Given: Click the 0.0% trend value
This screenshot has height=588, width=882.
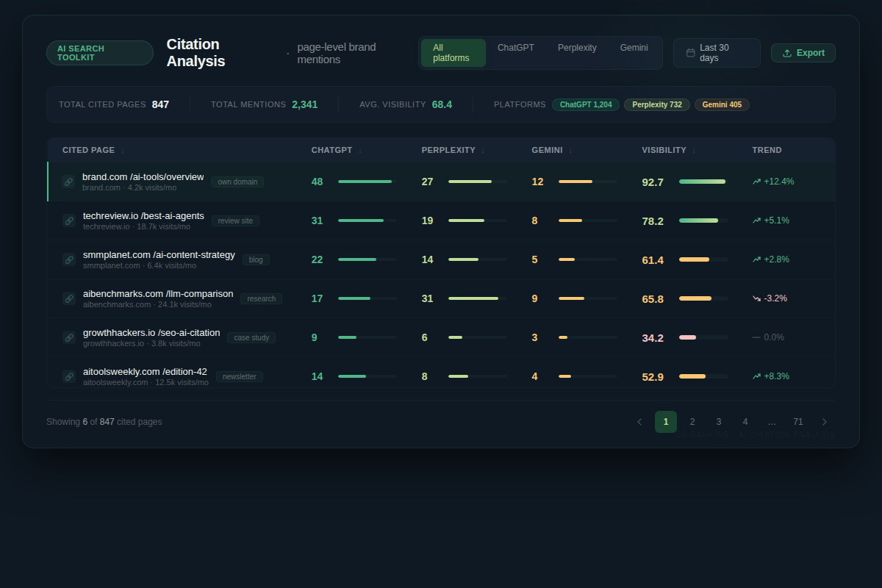Looking at the screenshot, I should [774, 337].
